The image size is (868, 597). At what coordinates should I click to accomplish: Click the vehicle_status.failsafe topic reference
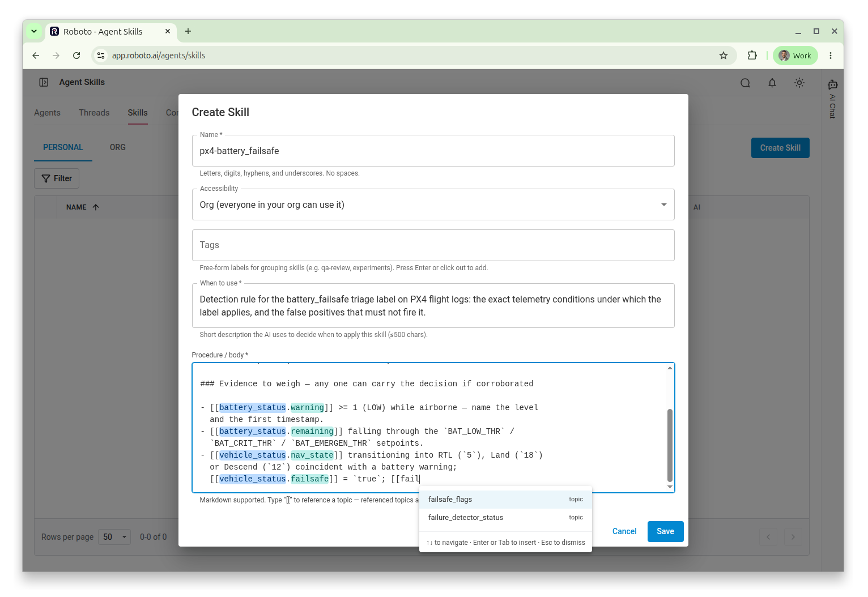(274, 479)
